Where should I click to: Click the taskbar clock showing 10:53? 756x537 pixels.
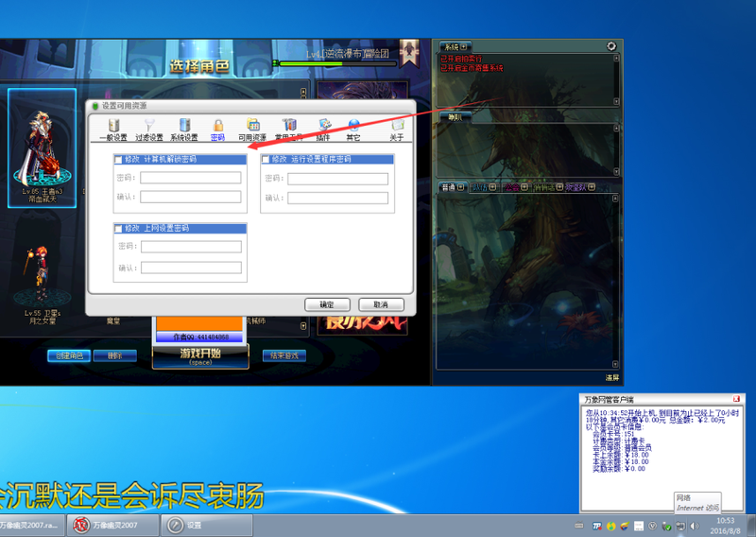pyautogui.click(x=725, y=526)
